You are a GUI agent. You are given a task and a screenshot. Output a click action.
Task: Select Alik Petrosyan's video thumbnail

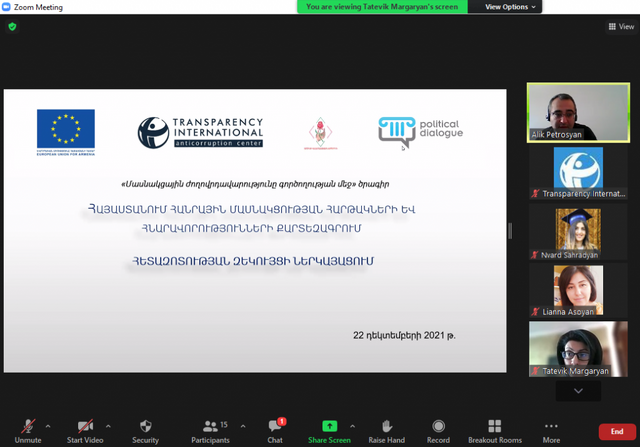pos(578,111)
